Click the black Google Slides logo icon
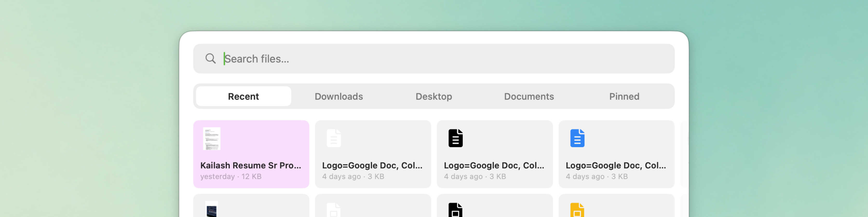The height and width of the screenshot is (217, 868). click(x=455, y=210)
